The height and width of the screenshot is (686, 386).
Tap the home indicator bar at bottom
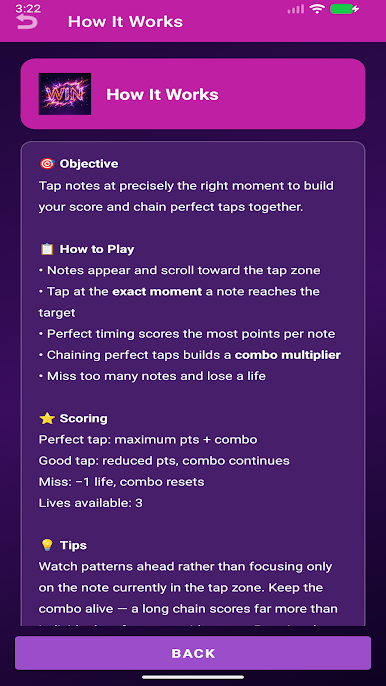193,678
